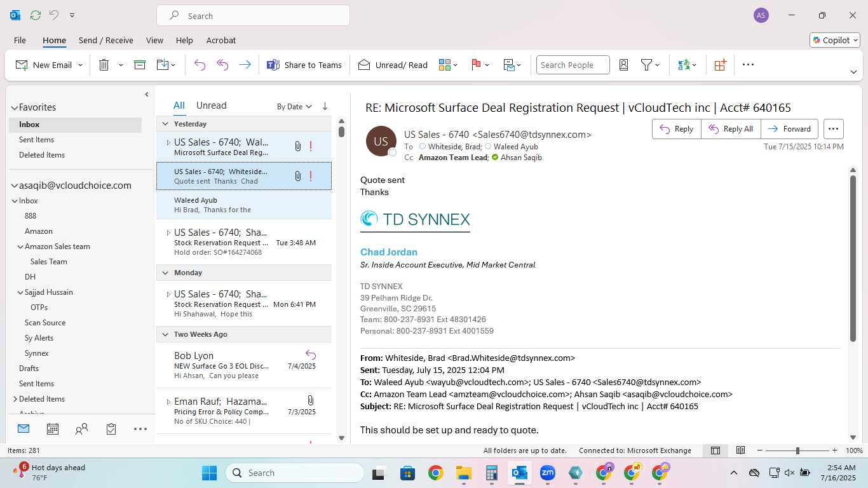Image resolution: width=868 pixels, height=488 pixels.
Task: Open Bob Lyon's Surface Go 3 email
Action: pyautogui.click(x=244, y=365)
